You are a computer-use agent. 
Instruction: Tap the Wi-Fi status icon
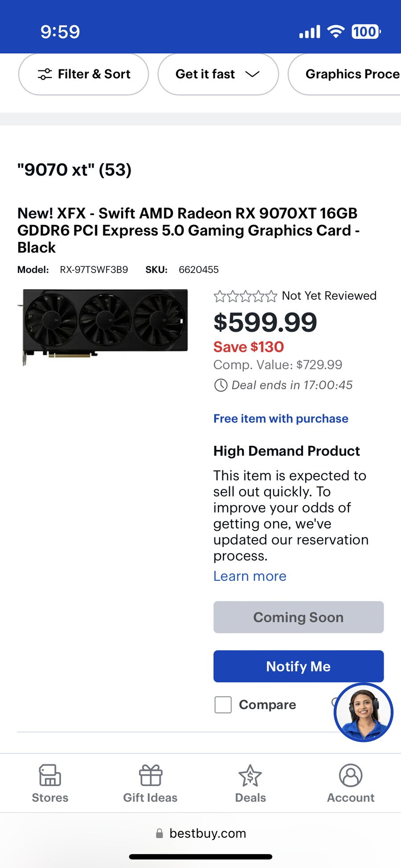336,32
